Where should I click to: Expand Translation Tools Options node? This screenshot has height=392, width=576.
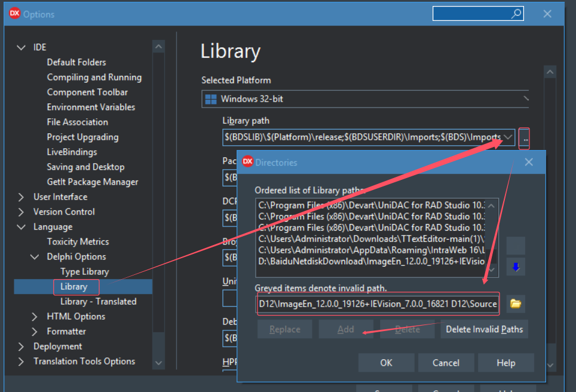point(22,362)
